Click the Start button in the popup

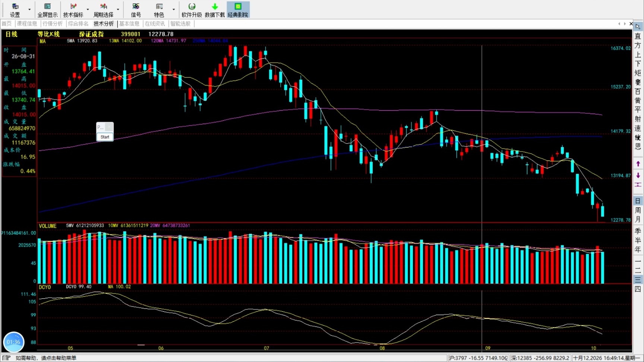[105, 137]
